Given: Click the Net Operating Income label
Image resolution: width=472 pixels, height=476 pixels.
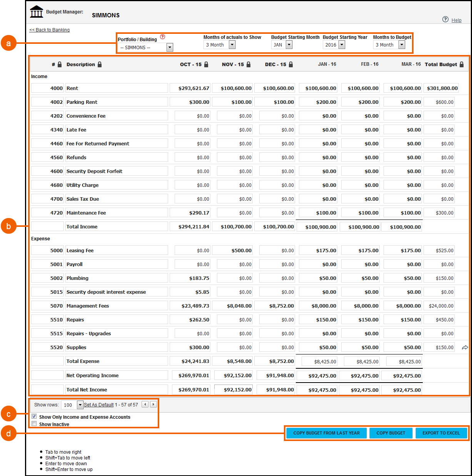Looking at the screenshot, I should click(x=92, y=376).
